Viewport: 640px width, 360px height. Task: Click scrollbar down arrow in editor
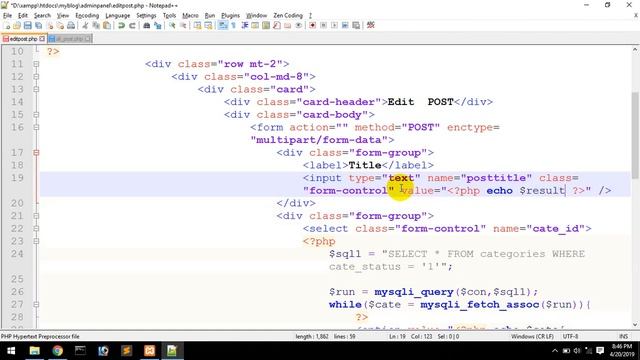pos(635,324)
